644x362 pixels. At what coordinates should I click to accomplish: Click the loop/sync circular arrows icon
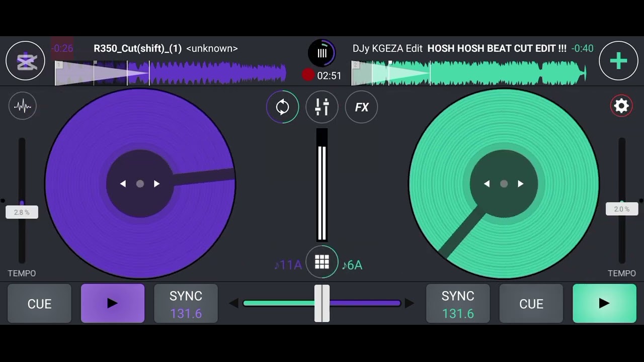click(282, 107)
